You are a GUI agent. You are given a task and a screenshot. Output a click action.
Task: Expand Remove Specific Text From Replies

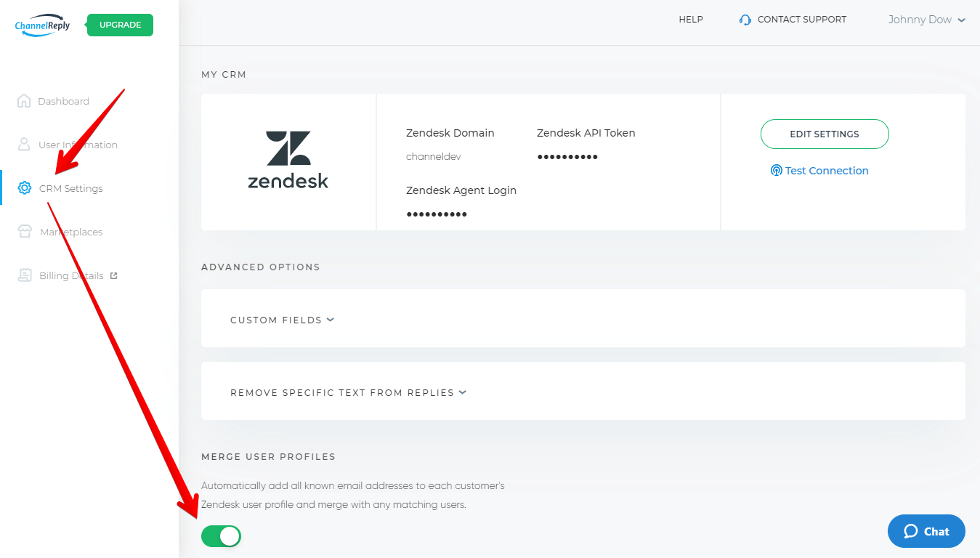(349, 392)
